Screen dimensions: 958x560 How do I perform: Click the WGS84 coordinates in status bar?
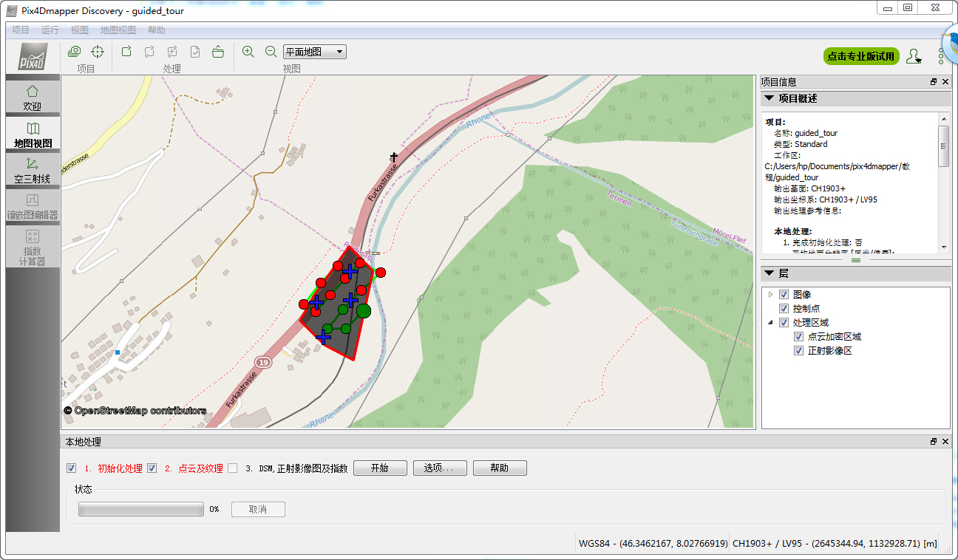(653, 544)
